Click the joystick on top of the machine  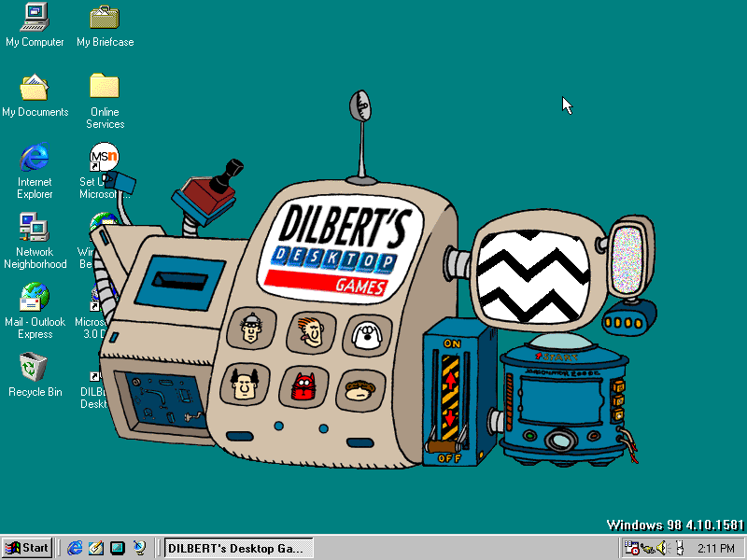(227, 176)
